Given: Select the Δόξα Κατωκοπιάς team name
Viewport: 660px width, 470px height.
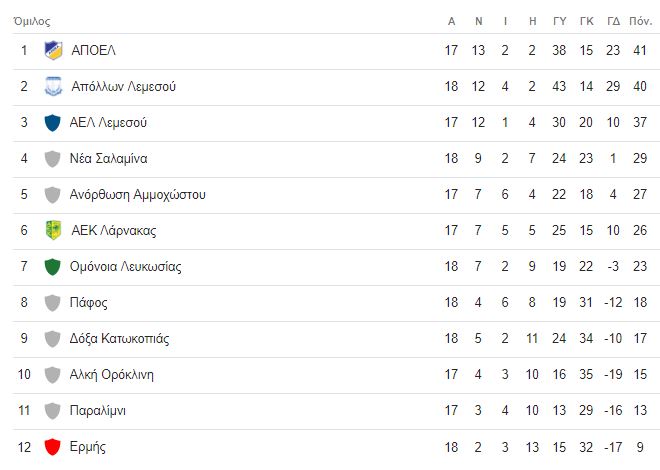Looking at the screenshot, I should pos(120,339).
